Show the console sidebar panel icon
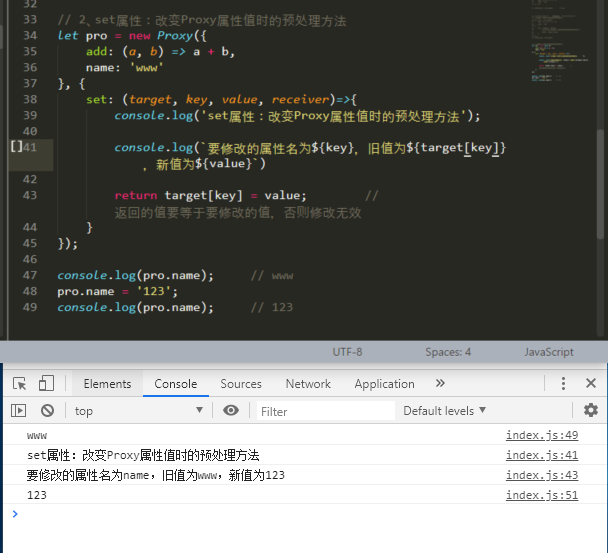The height and width of the screenshot is (553, 608). (x=19, y=410)
